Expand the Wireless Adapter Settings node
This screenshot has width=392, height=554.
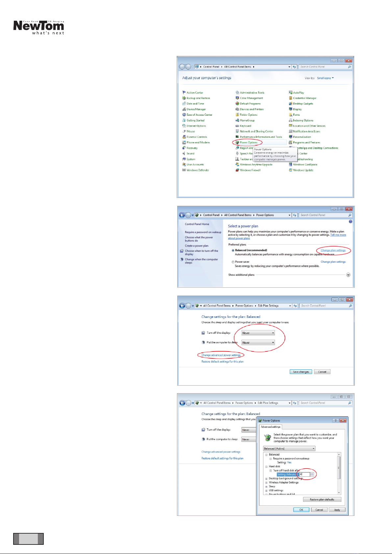pos(266,483)
